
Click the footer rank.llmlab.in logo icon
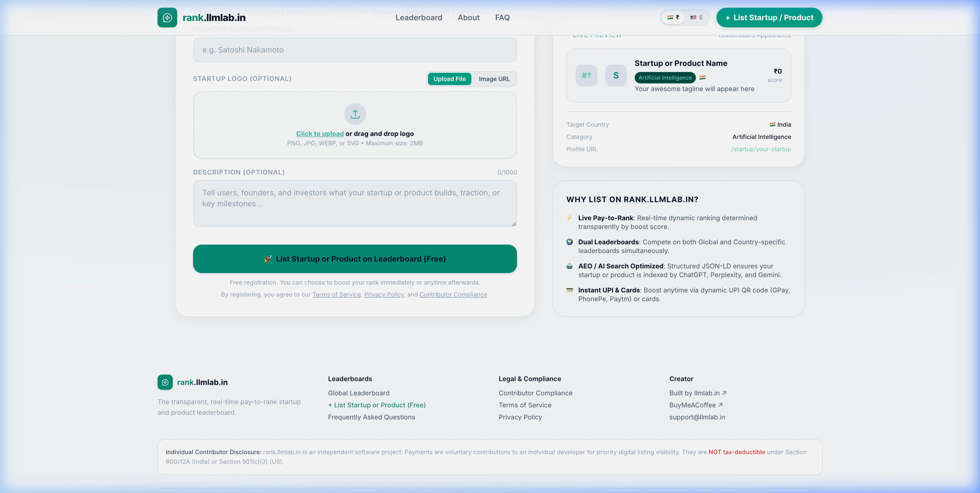165,382
